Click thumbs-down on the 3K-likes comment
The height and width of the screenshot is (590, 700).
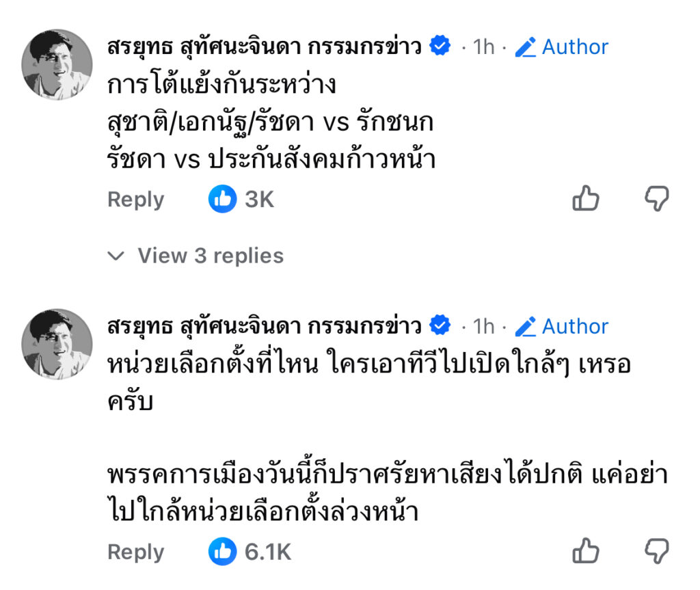(657, 199)
